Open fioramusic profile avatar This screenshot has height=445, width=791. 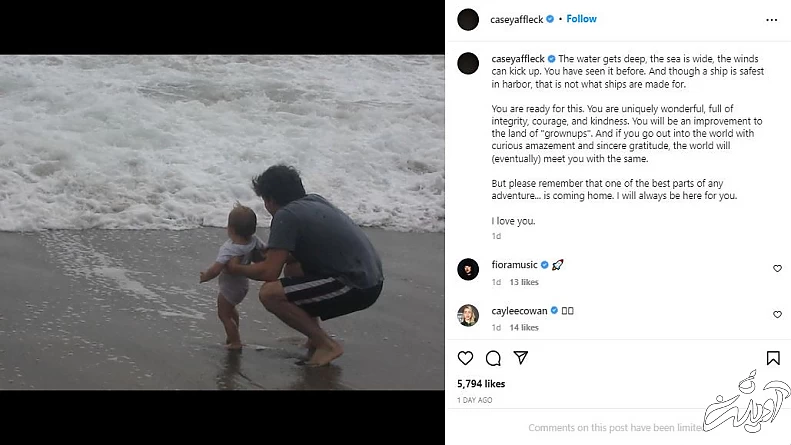coord(468,268)
